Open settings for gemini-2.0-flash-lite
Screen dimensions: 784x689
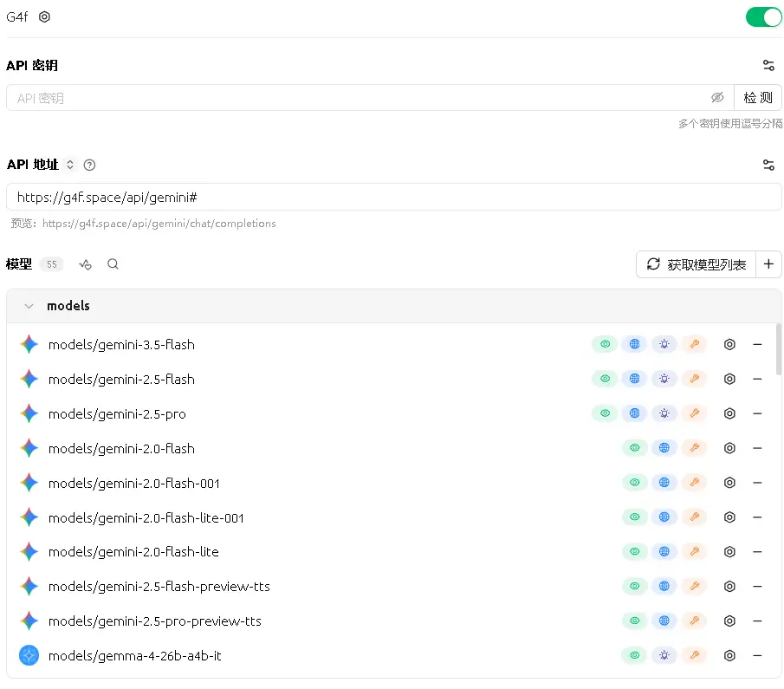coord(729,551)
